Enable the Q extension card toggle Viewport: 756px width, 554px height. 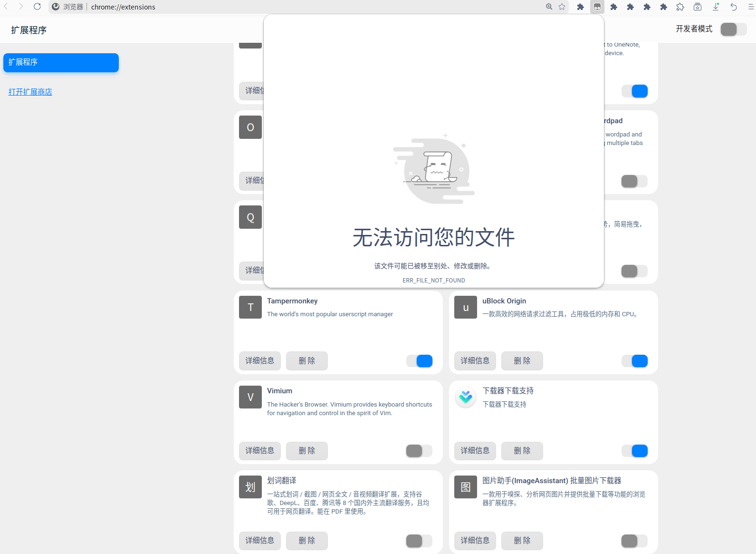click(635, 271)
